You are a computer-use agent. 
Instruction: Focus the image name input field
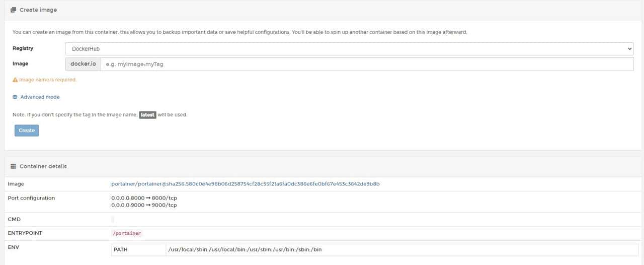coord(367,64)
